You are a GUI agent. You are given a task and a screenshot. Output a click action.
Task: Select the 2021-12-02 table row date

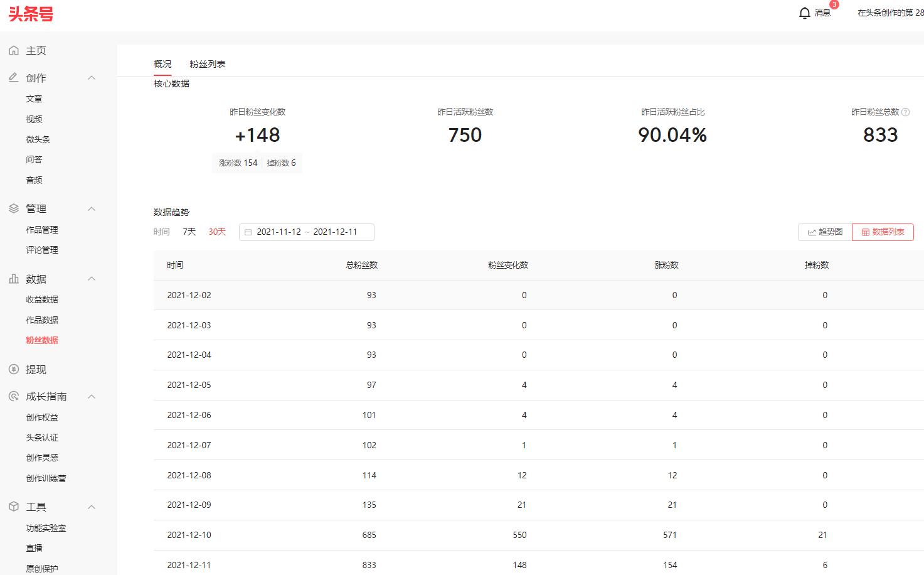pyautogui.click(x=189, y=295)
